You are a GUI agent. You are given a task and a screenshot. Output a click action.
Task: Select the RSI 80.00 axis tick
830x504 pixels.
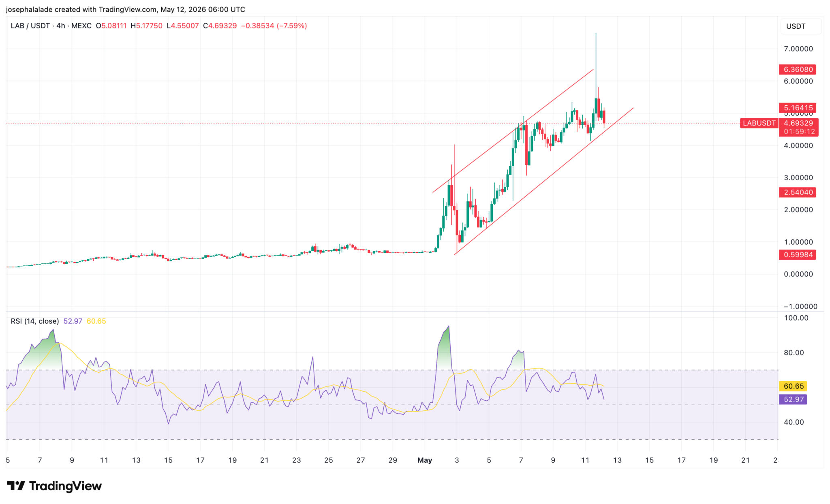[794, 353]
